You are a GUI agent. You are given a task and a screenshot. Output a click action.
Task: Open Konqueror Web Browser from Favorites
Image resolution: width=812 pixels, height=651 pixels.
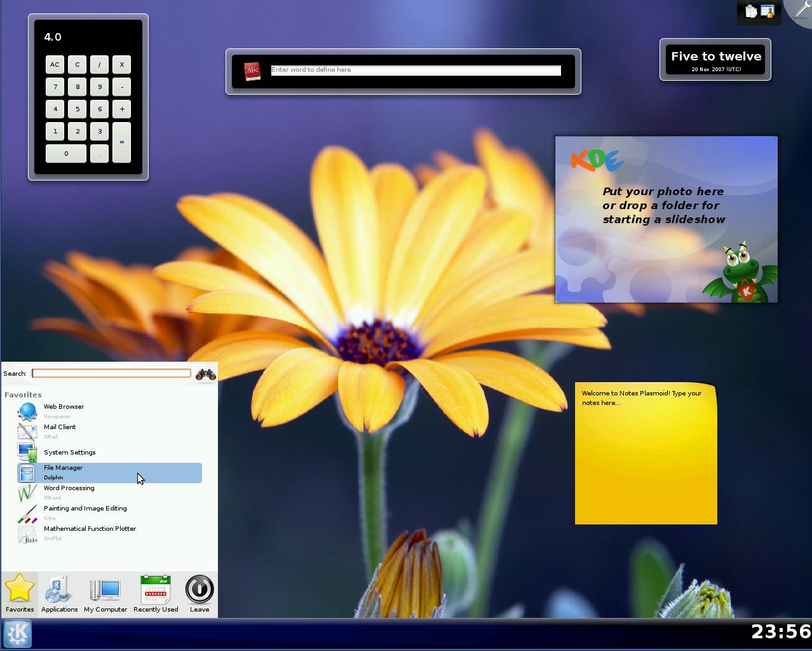pyautogui.click(x=64, y=411)
